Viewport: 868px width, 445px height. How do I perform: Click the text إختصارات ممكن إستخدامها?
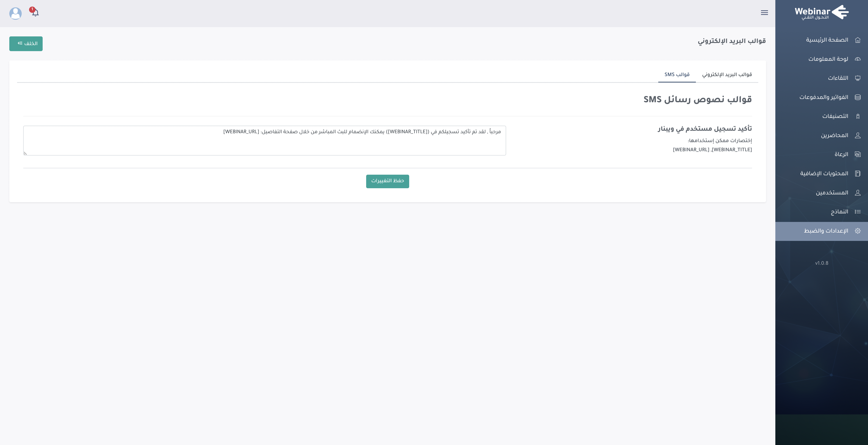[x=720, y=141]
